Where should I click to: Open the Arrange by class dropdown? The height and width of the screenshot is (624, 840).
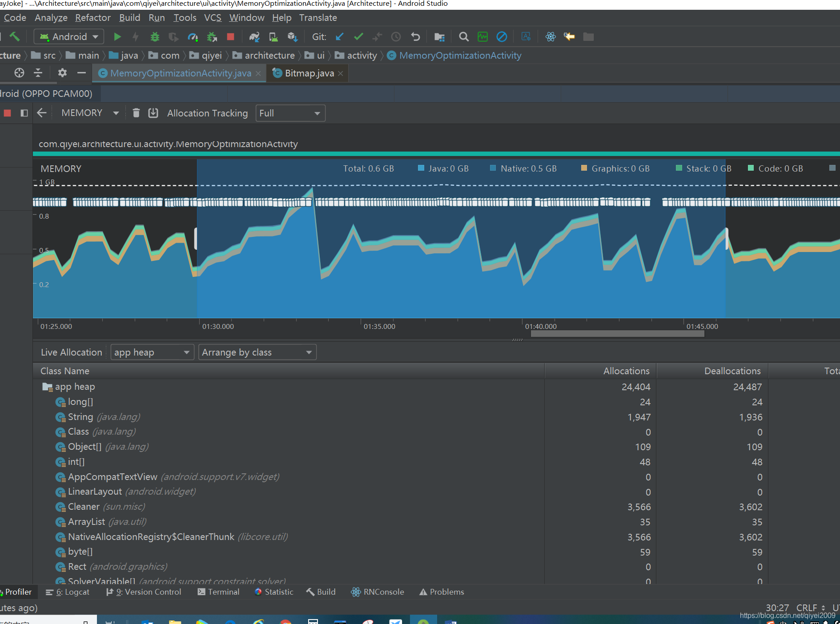257,352
